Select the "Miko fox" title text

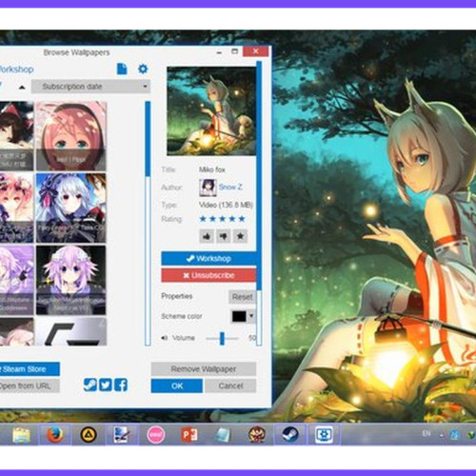coord(212,169)
